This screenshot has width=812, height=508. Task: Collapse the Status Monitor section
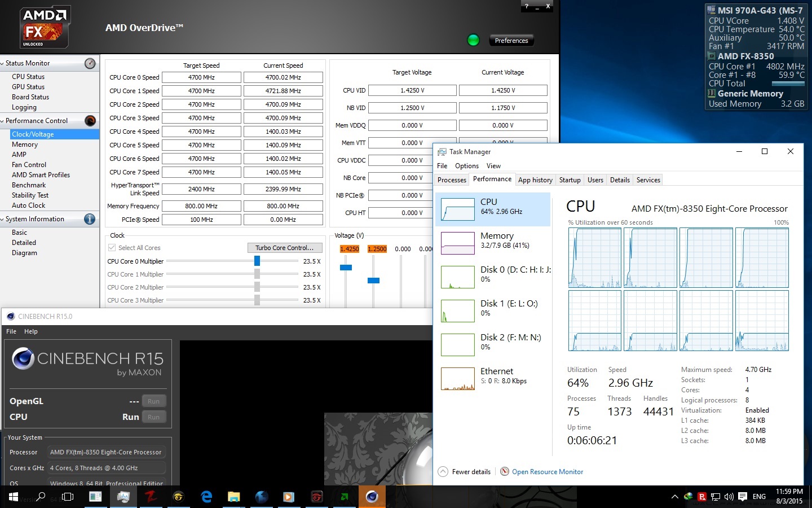pyautogui.click(x=5, y=63)
